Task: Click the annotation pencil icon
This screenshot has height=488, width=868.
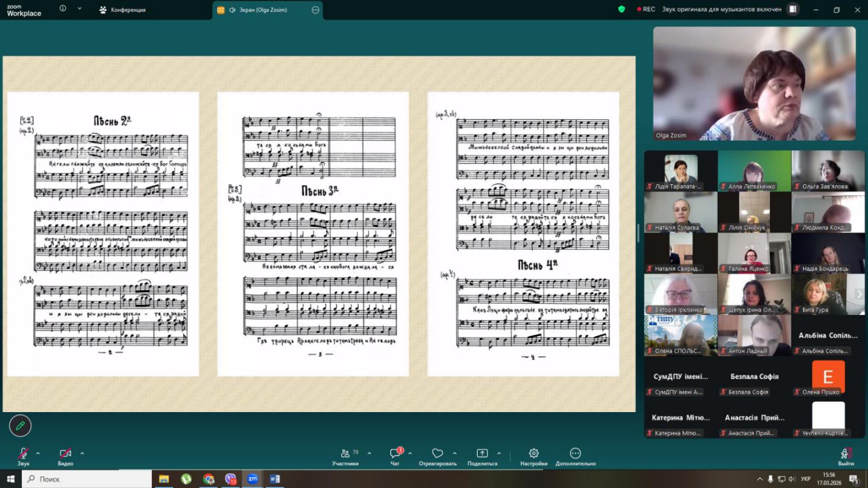Action: (20, 426)
